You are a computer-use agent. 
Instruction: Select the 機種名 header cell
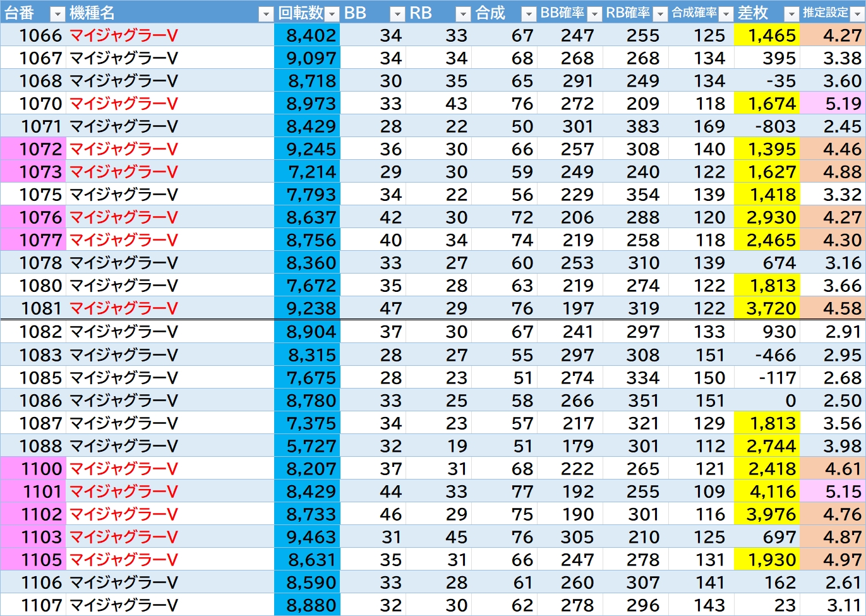coord(170,12)
